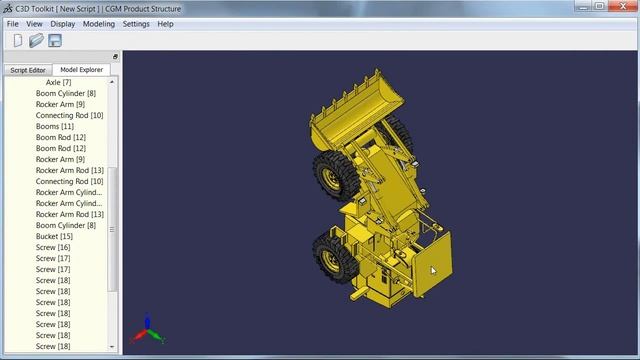
Task: Select the Booms [11] tree item
Action: pyautogui.click(x=55, y=127)
